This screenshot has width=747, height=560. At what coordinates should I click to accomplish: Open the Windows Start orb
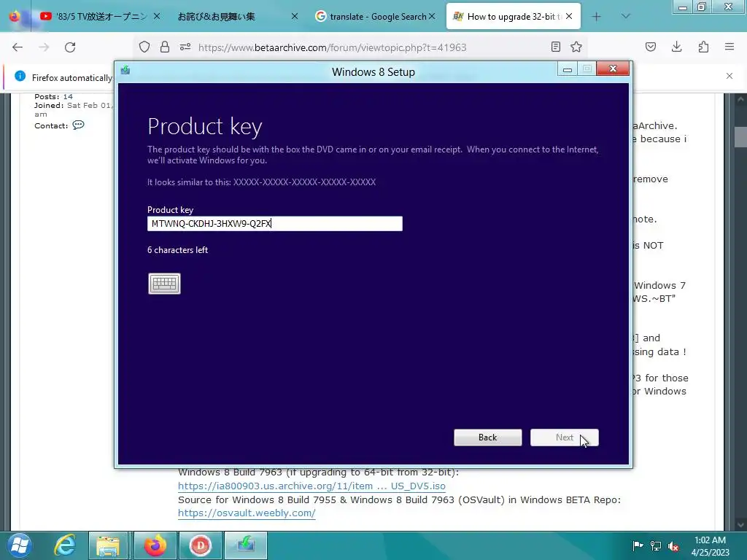20,545
